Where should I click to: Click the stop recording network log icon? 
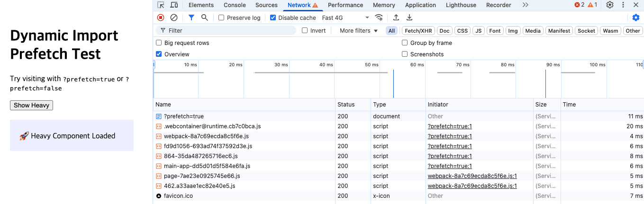[x=161, y=18]
